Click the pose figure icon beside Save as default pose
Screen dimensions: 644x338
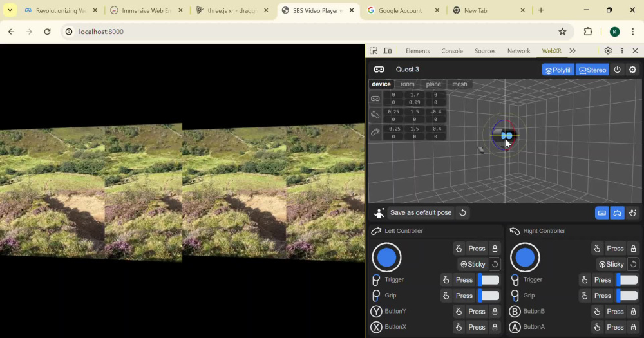(379, 213)
